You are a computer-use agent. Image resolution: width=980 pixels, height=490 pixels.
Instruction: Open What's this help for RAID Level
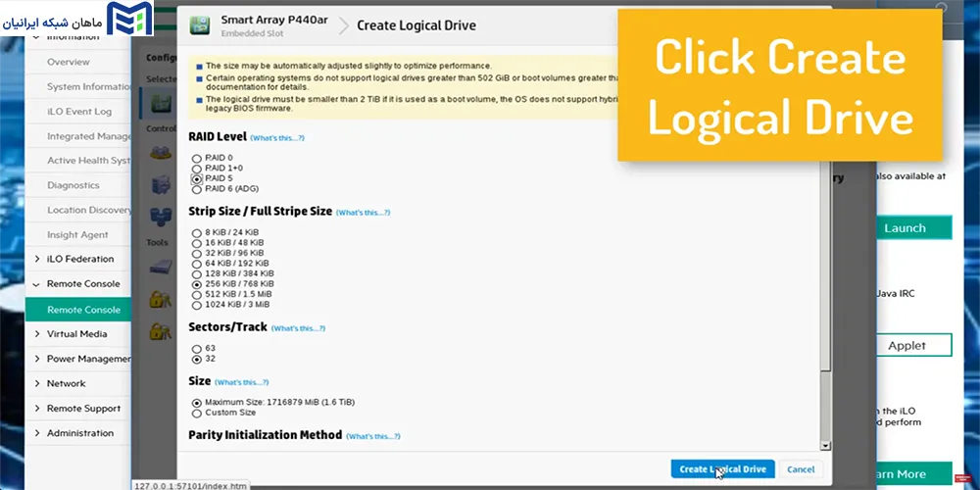point(277,138)
